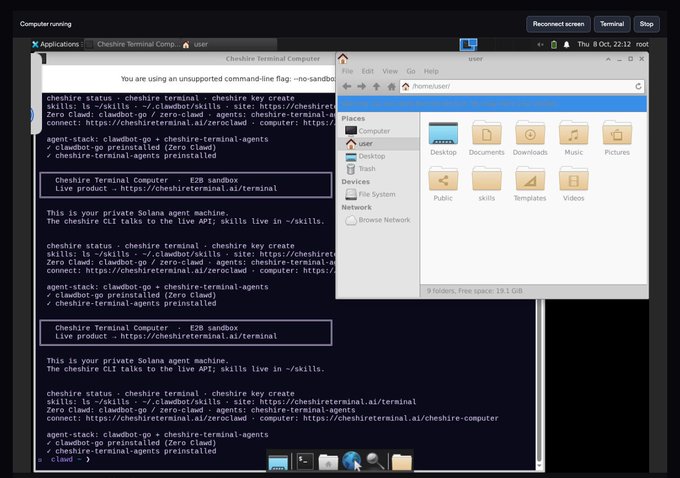680x478 pixels.
Task: Launch the web browser globe from dock
Action: tap(351, 461)
